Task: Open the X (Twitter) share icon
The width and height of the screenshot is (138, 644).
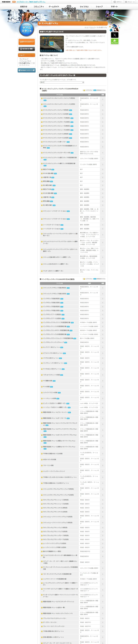Action: tap(114, 35)
